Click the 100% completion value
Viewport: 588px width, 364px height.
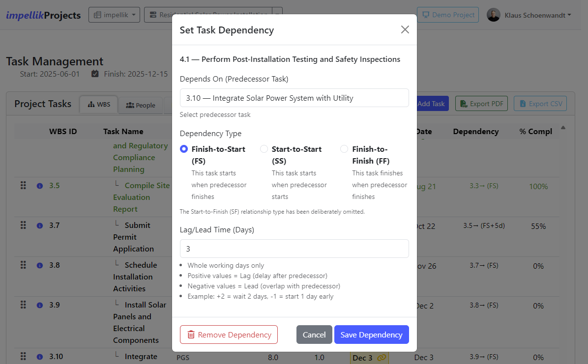538,186
